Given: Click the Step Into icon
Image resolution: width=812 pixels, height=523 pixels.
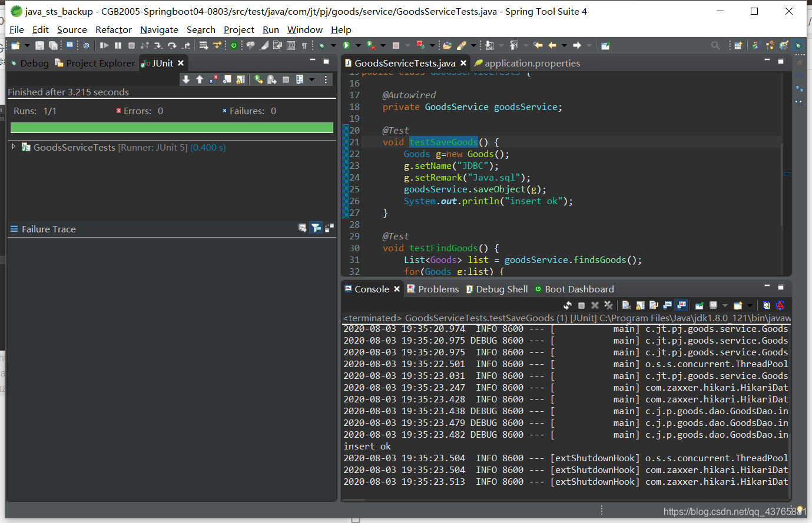Looking at the screenshot, I should [x=158, y=45].
